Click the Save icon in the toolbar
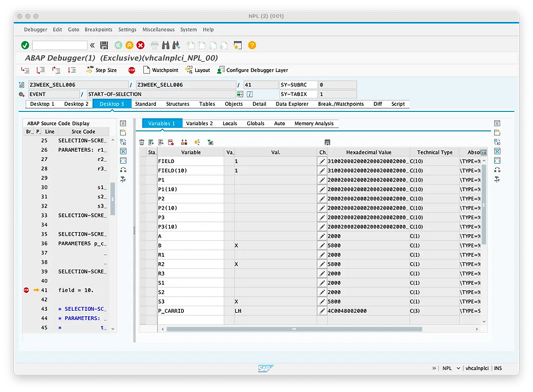This screenshot has width=533, height=392. (103, 45)
